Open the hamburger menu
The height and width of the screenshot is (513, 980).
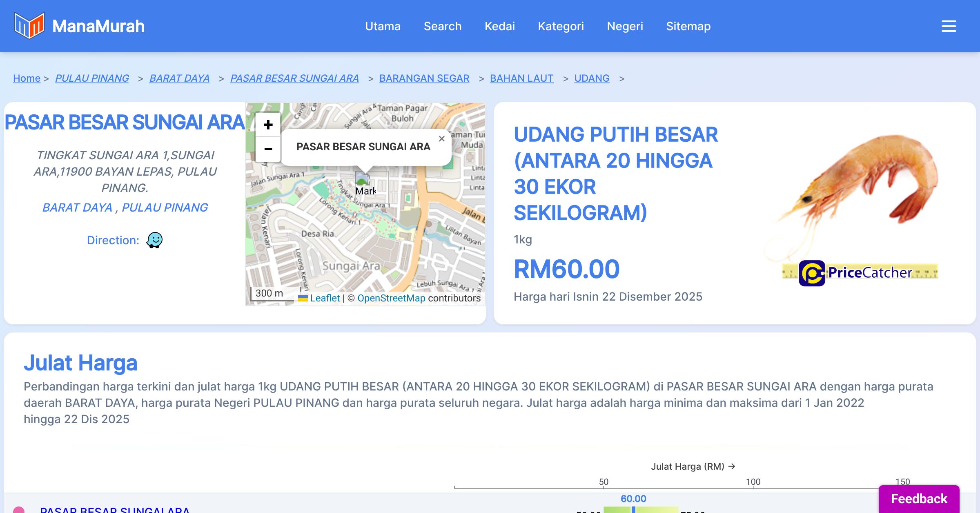pos(949,26)
